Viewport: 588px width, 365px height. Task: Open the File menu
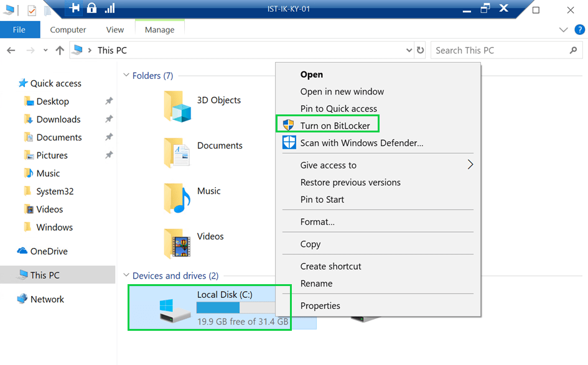click(19, 30)
